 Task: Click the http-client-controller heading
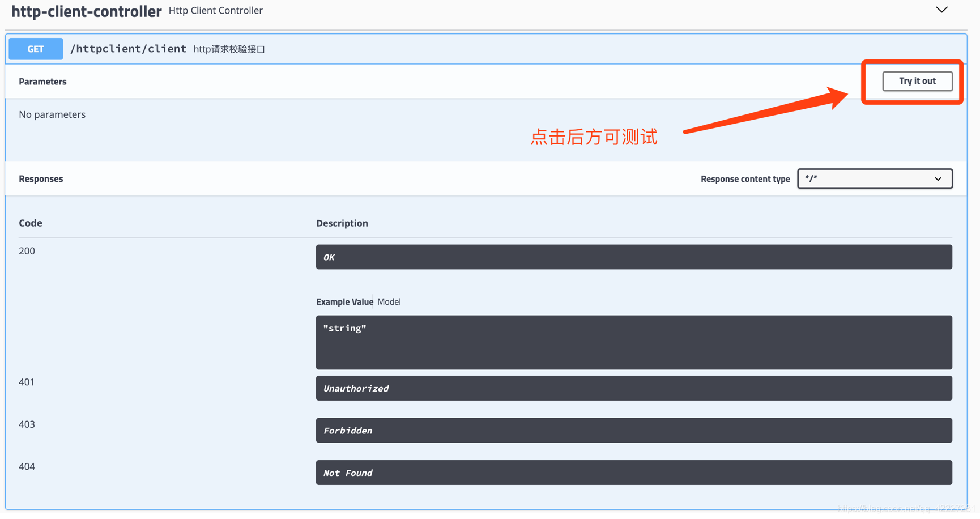coord(86,11)
